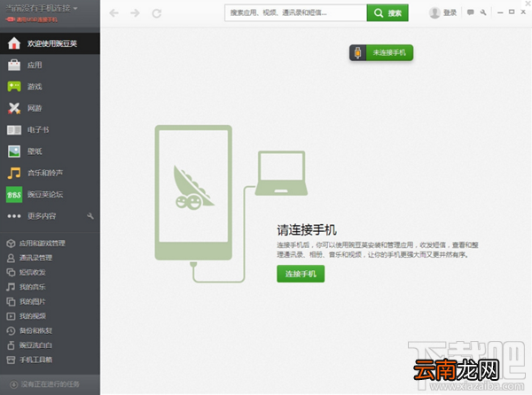The height and width of the screenshot is (395, 532).
Task: Open the feedback speech bubble icon
Action: [470, 12]
